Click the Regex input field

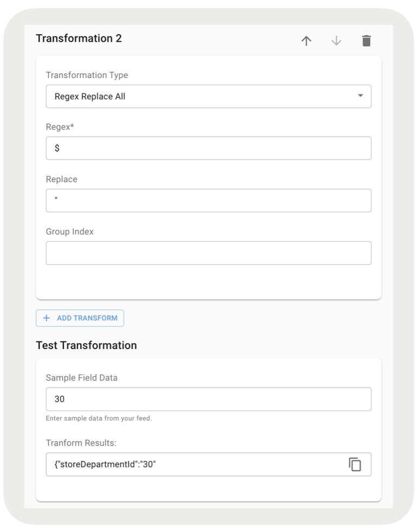(x=208, y=148)
